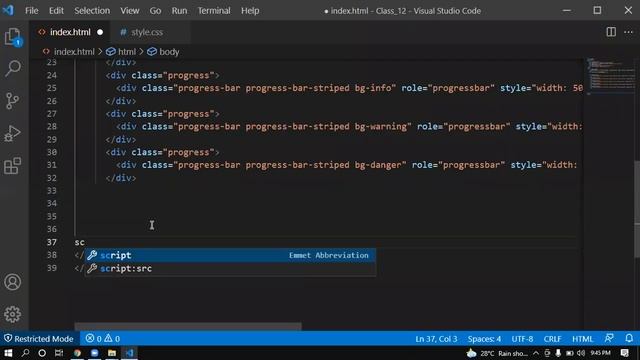The image size is (640, 360).
Task: Click body in the breadcrumb
Action: tap(169, 52)
